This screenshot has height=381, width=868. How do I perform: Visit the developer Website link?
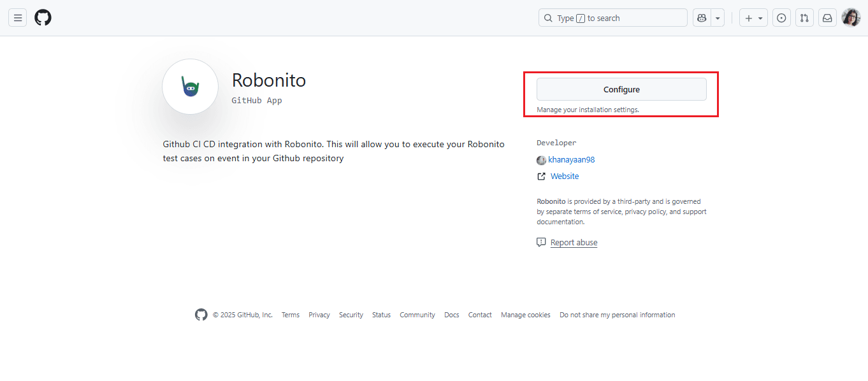tap(565, 176)
